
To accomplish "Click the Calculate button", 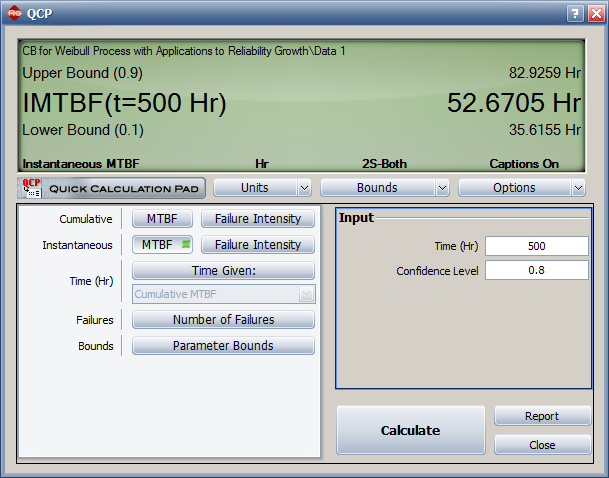I will (x=411, y=430).
